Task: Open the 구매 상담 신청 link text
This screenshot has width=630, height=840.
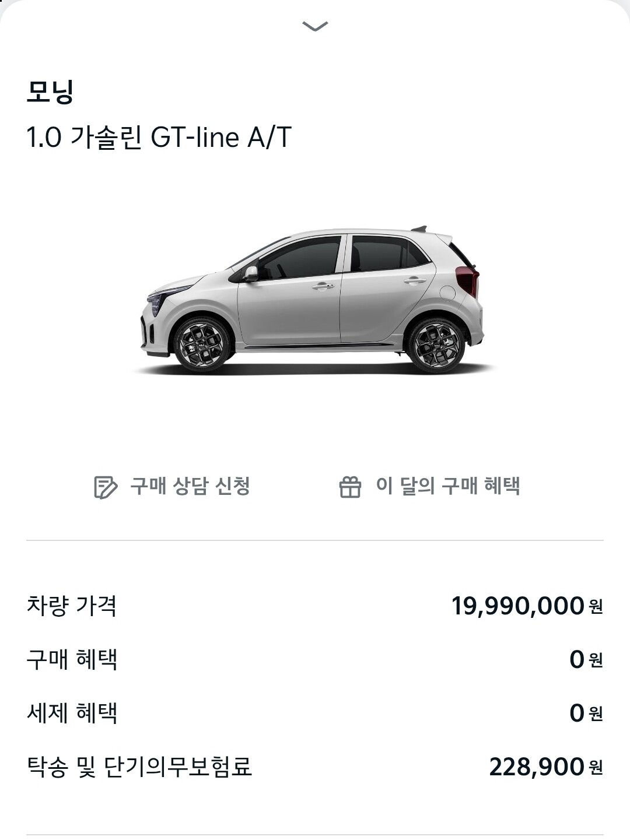Action: (x=190, y=486)
